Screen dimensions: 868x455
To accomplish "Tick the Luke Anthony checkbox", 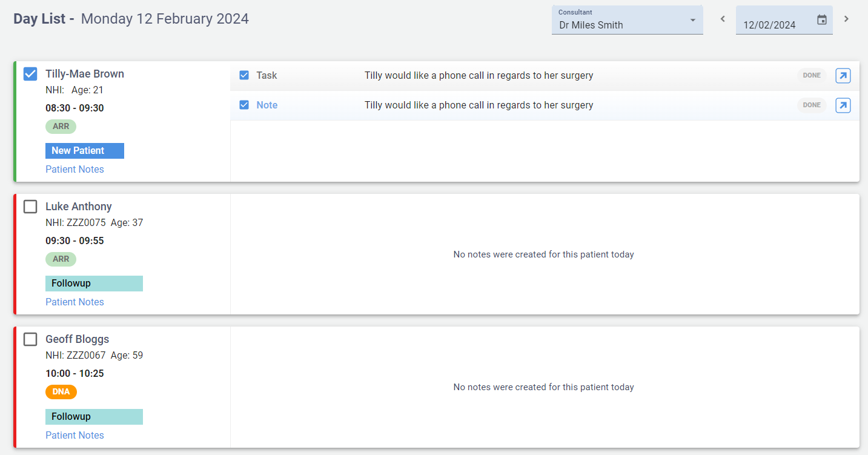I will pyautogui.click(x=30, y=207).
